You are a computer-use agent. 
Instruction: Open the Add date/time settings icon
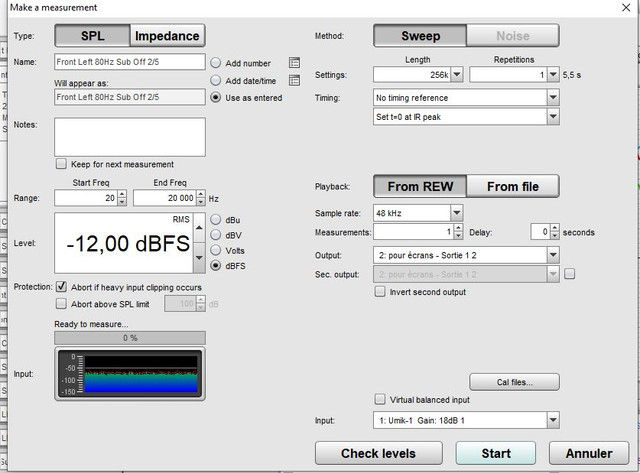(294, 80)
